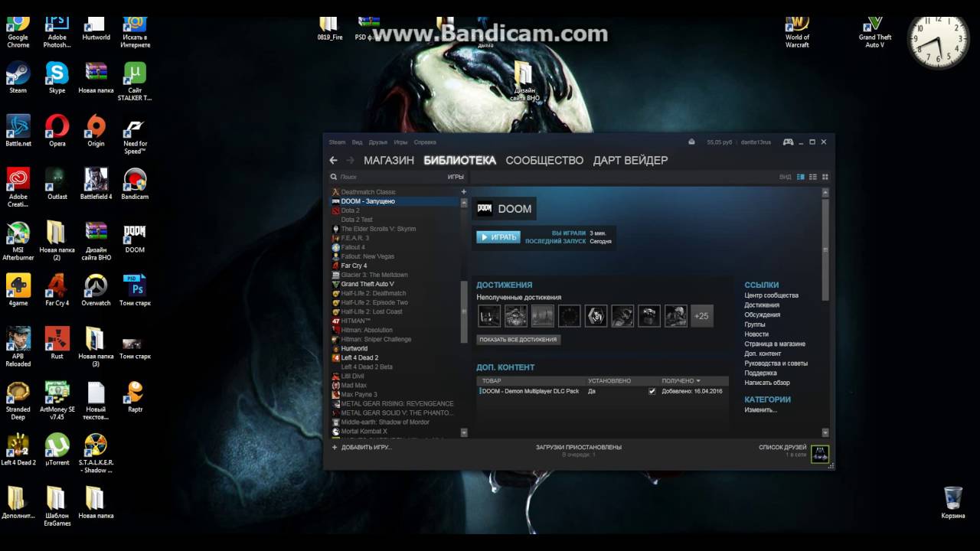Click Изменить... under КАТЕГОРИИ
Screen dimensions: 980x551
(x=760, y=409)
